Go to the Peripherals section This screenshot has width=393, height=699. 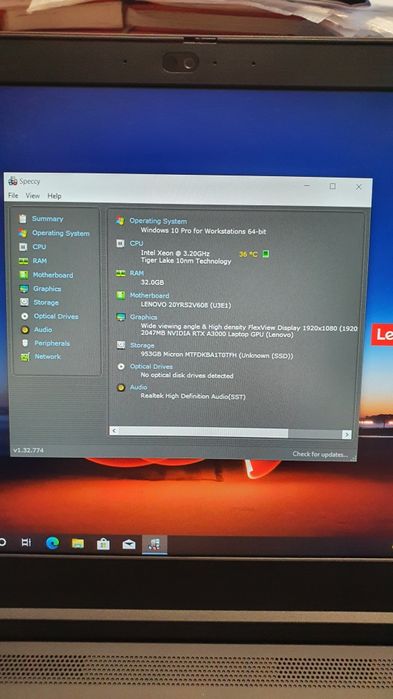52,343
